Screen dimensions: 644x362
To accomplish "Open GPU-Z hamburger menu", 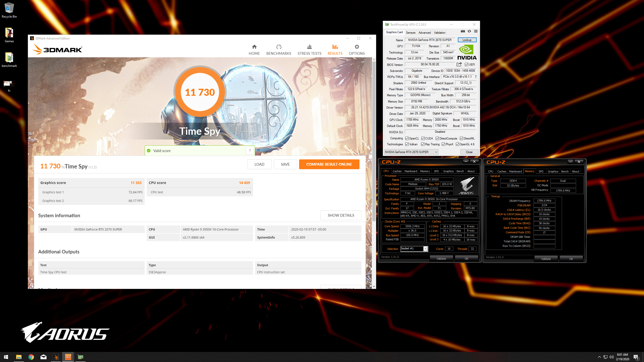I will tap(476, 31).
